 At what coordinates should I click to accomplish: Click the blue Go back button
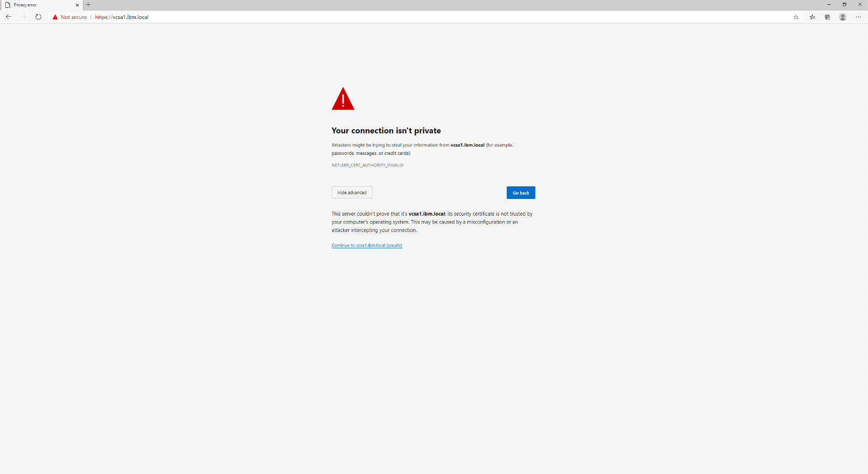[521, 193]
